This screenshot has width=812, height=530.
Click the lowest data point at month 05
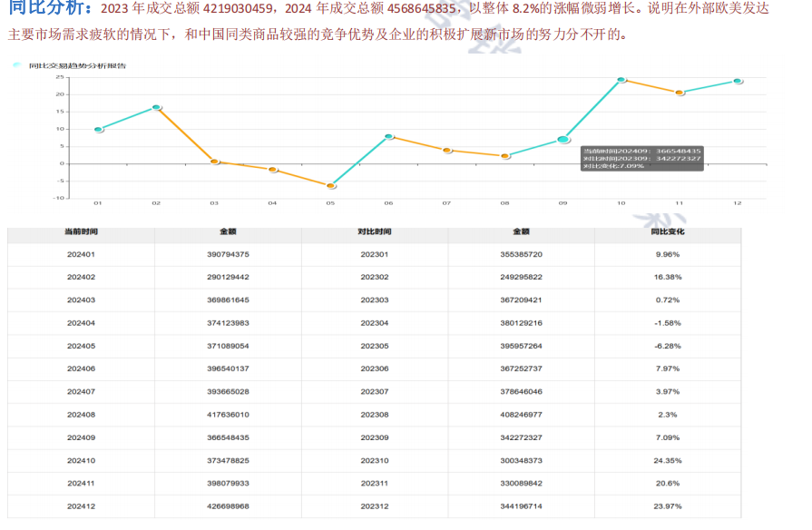click(x=330, y=185)
